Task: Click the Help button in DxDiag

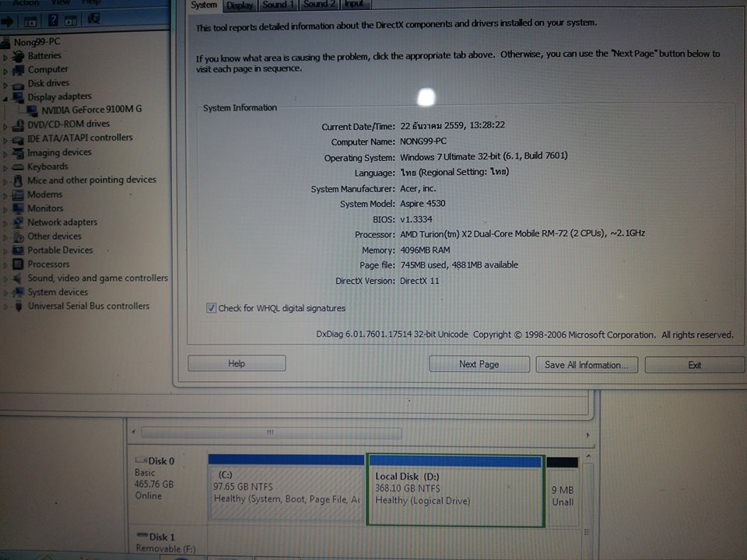Action: pyautogui.click(x=237, y=363)
